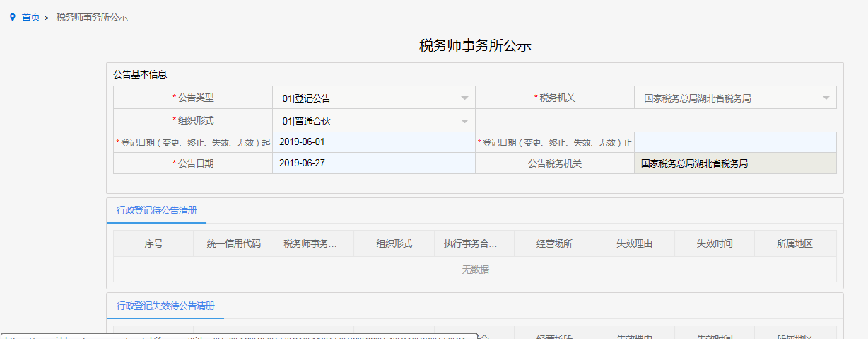The width and height of the screenshot is (868, 339).
Task: Select the 行政登记待公告清册 tab
Action: pos(157,210)
